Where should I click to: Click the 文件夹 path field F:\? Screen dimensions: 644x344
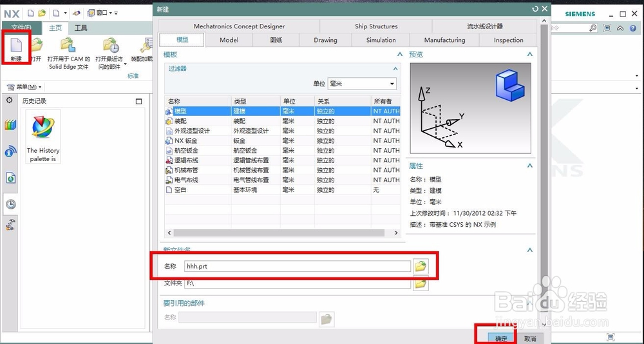coord(298,283)
